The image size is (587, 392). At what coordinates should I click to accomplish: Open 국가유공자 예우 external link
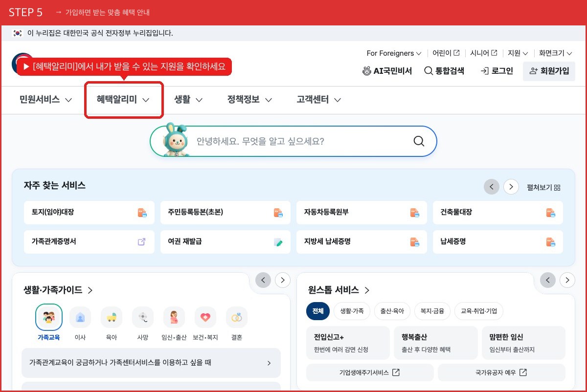pyautogui.click(x=501, y=372)
